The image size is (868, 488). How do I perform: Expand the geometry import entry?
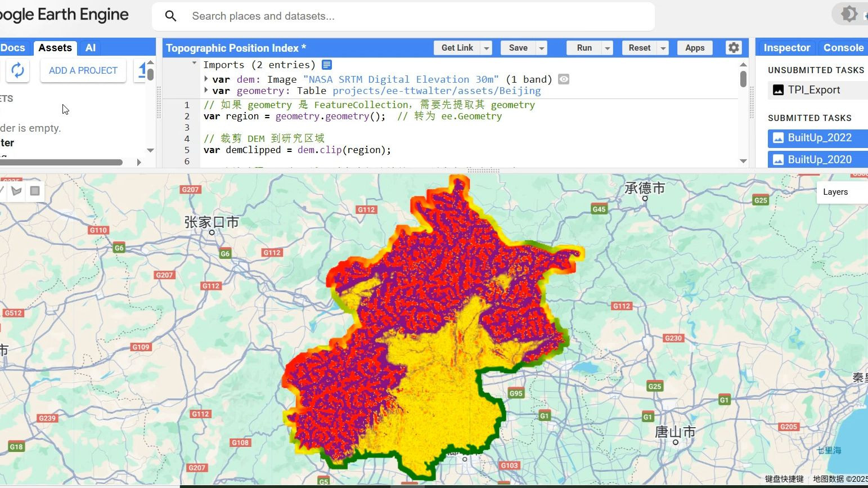coord(206,91)
